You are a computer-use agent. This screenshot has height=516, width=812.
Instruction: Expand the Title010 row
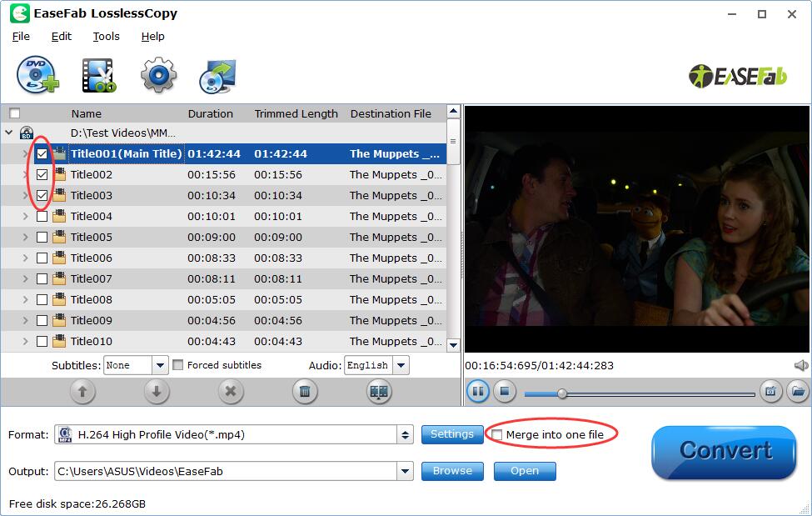(x=25, y=341)
